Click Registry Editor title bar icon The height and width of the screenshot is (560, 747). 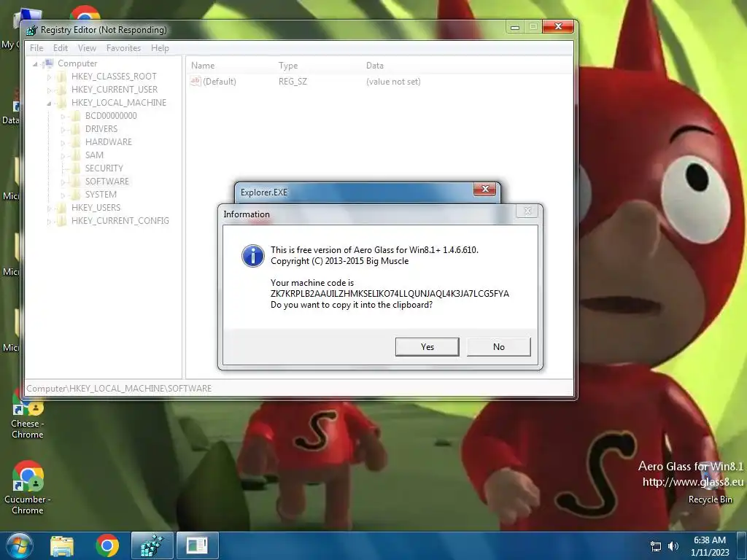click(x=31, y=30)
